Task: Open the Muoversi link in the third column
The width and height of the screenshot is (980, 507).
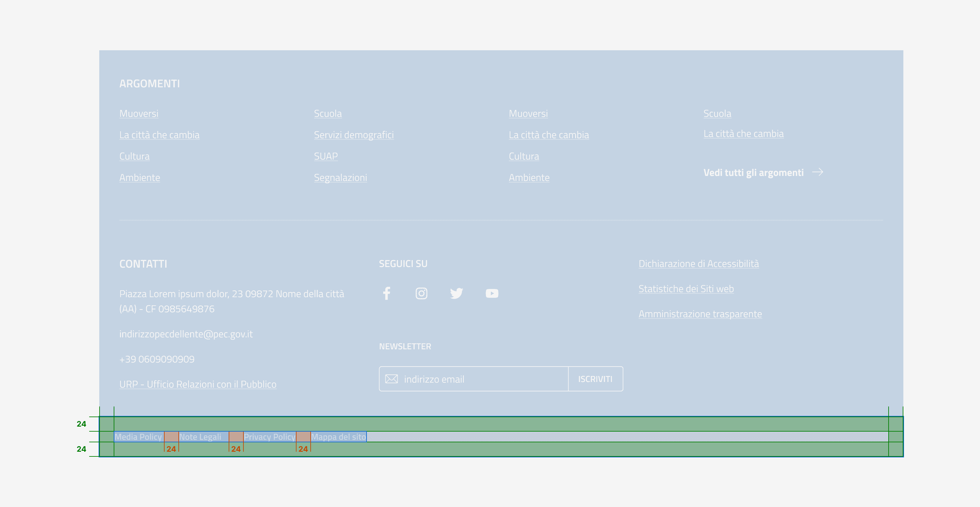Action: click(x=528, y=114)
